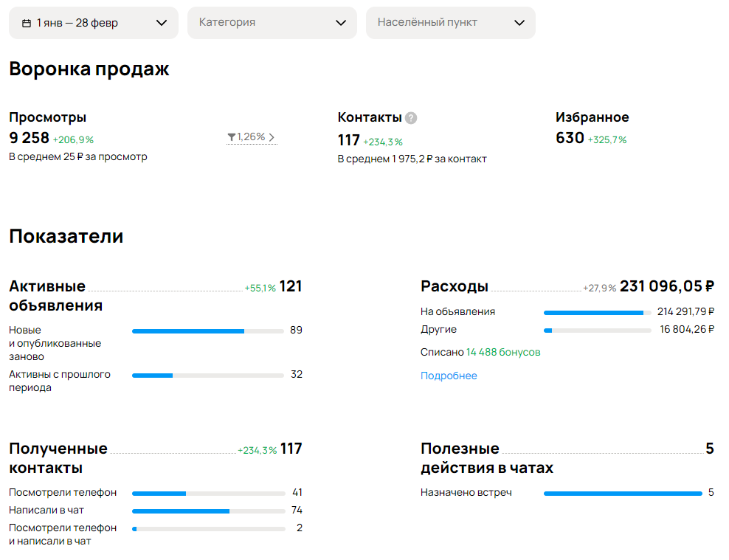Click the chevron in the Населённый пункт filter
This screenshot has width=729, height=560.
point(519,23)
